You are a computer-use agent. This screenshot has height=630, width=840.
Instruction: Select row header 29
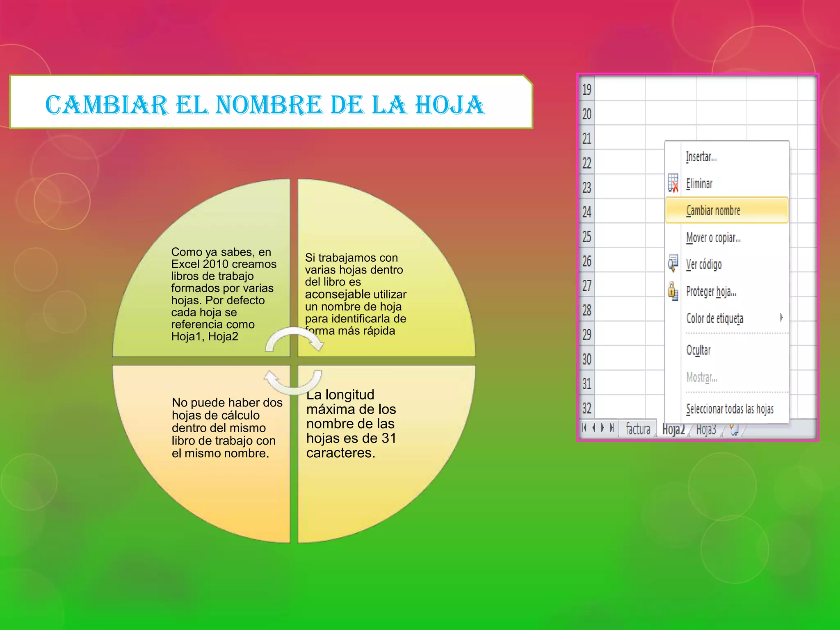point(587,334)
